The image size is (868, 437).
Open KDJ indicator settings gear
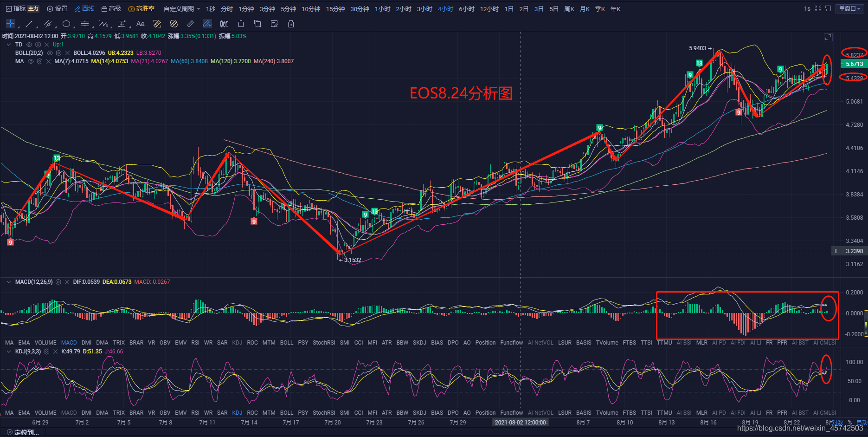(x=46, y=352)
